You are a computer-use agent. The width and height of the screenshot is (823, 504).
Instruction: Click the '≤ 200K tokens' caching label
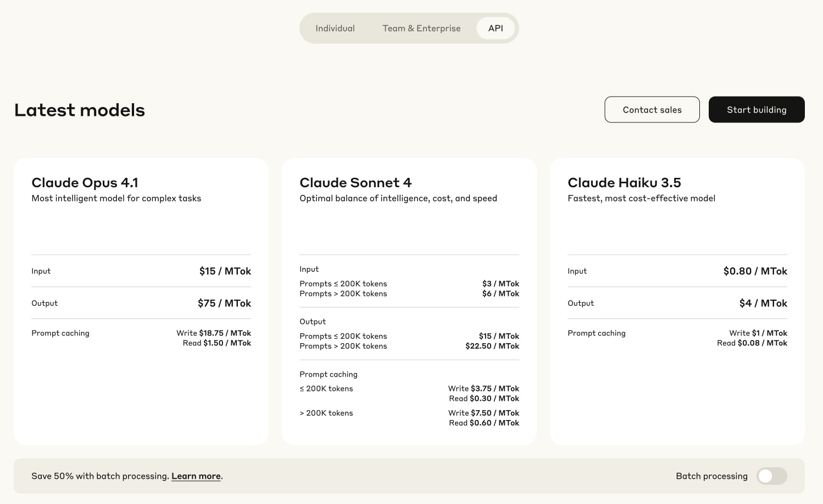tap(326, 388)
